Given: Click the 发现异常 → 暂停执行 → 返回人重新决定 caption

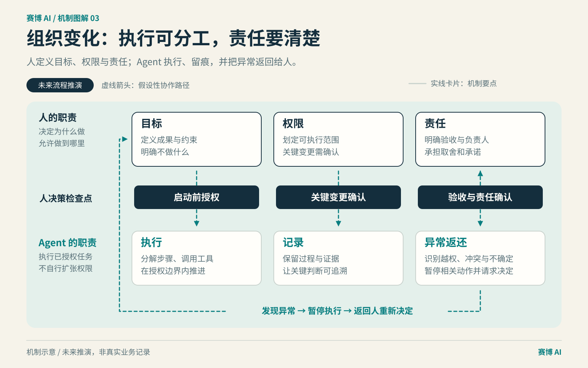Looking at the screenshot, I should click(x=337, y=311).
